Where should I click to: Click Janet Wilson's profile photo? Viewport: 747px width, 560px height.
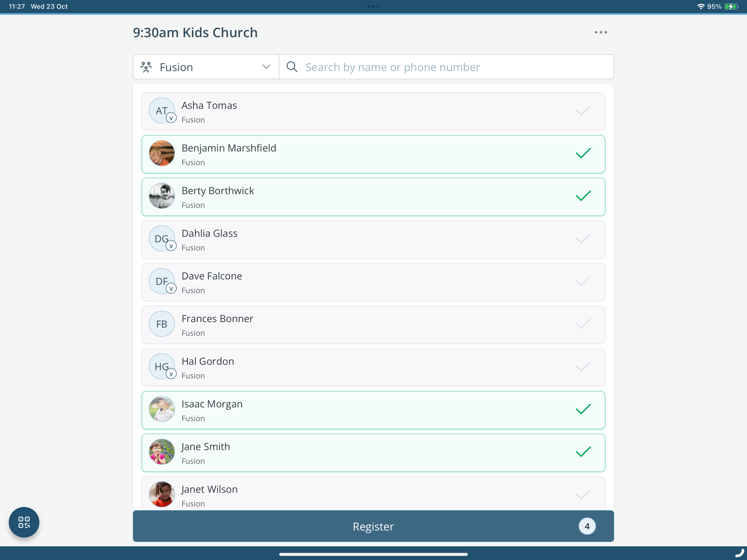(162, 494)
